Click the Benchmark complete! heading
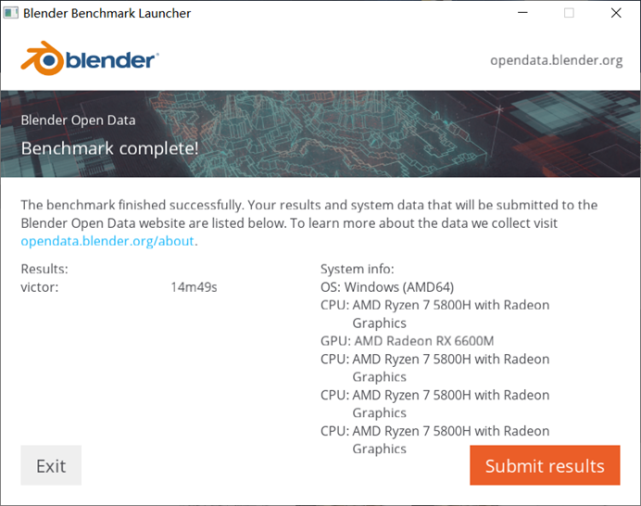The height and width of the screenshot is (506, 641). (110, 148)
